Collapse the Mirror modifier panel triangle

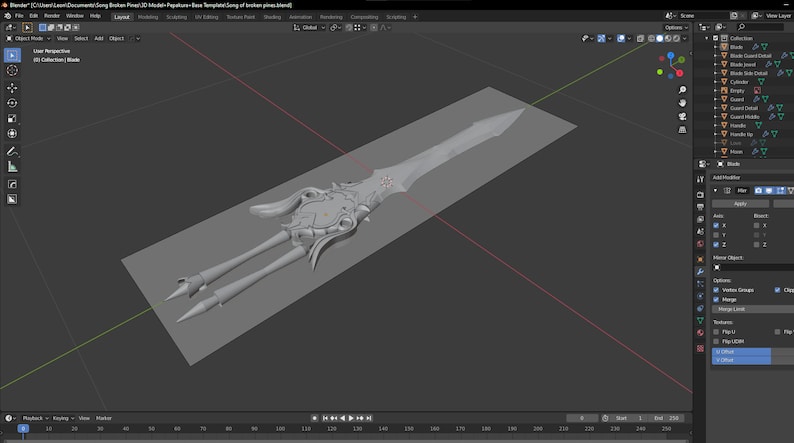pos(716,191)
